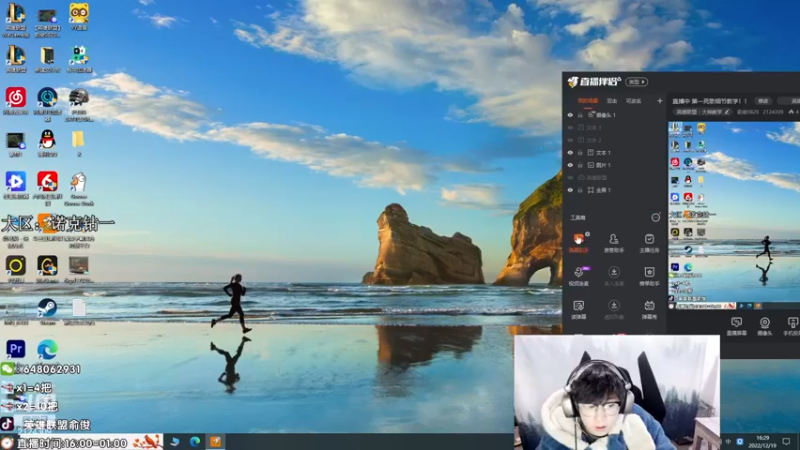800x450 pixels.
Task: Click the greyed-out 多人连麦 download tool
Action: tap(614, 276)
